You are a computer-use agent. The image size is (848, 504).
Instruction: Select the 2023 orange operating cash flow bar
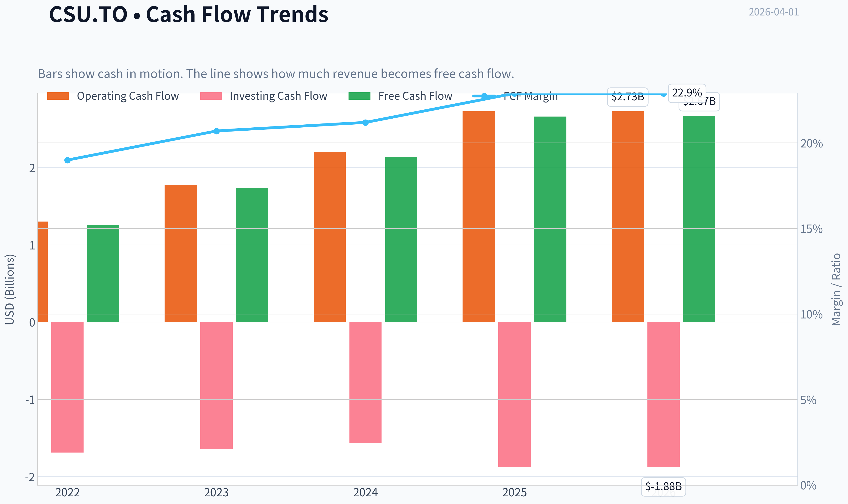(x=181, y=253)
